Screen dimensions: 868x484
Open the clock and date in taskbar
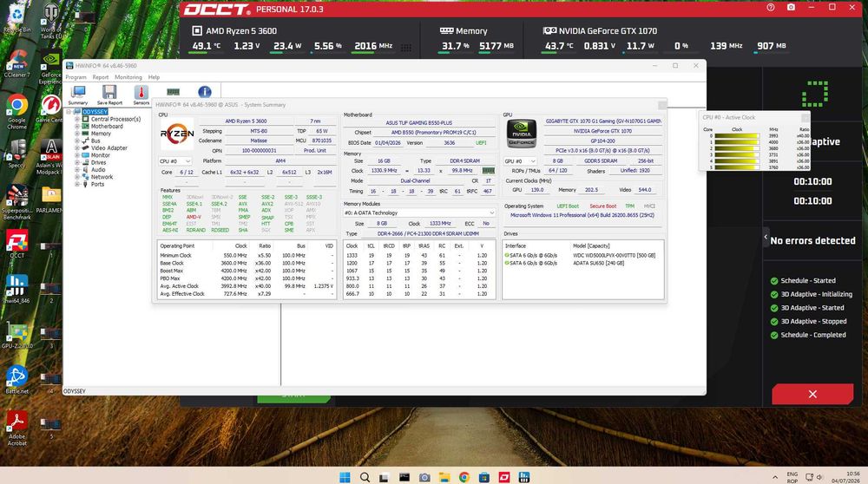tap(845, 477)
